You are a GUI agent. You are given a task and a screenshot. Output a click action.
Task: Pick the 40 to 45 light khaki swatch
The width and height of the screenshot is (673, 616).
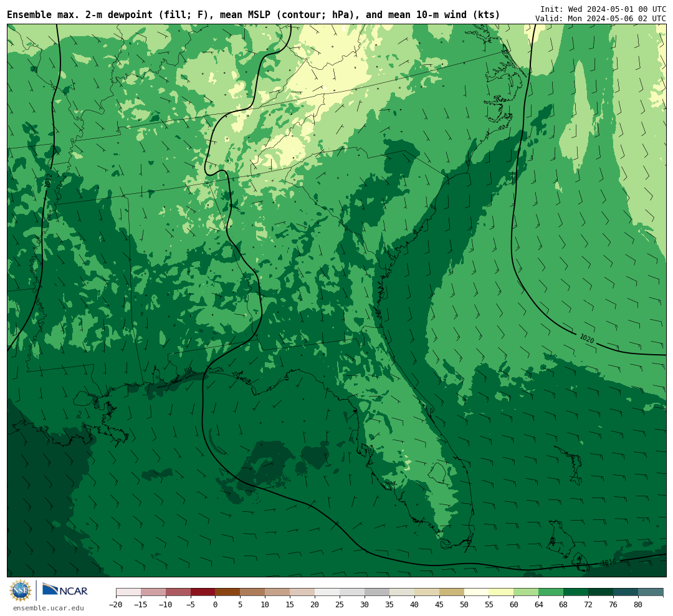(x=427, y=592)
